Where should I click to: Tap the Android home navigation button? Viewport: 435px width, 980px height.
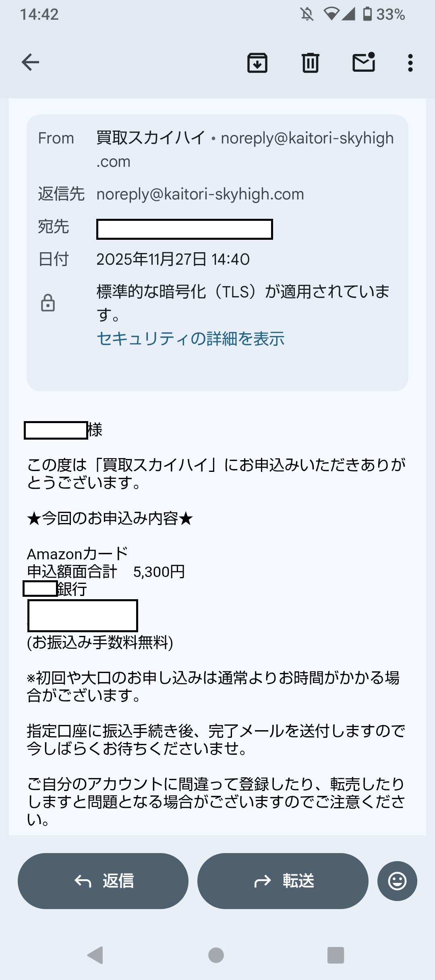pos(216,955)
